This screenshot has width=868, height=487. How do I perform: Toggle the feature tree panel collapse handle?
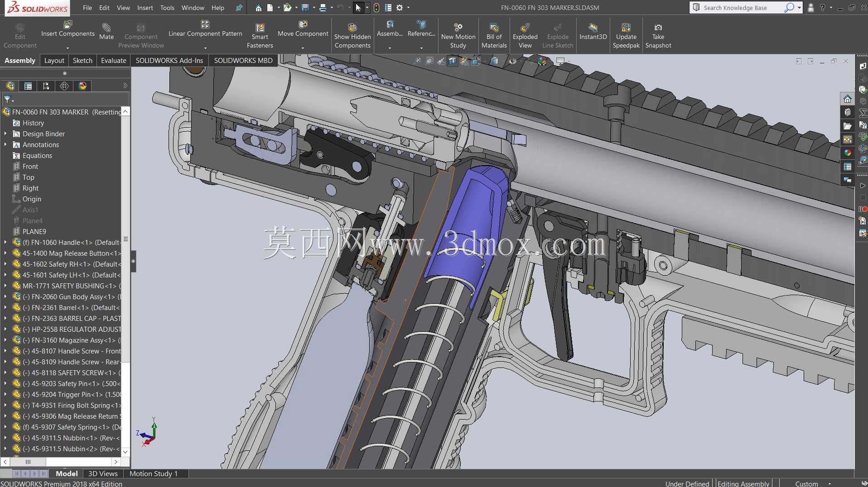point(133,261)
